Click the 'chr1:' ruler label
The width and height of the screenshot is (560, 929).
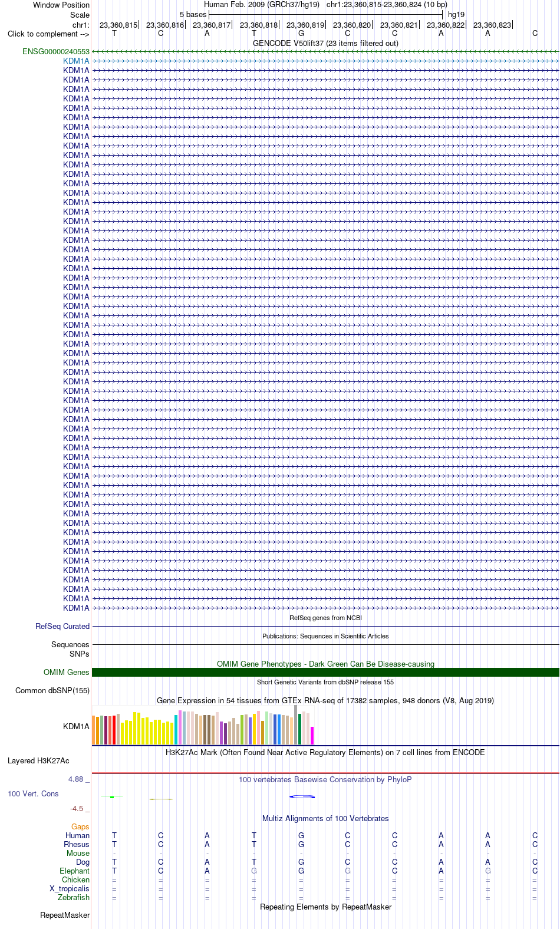[81, 25]
